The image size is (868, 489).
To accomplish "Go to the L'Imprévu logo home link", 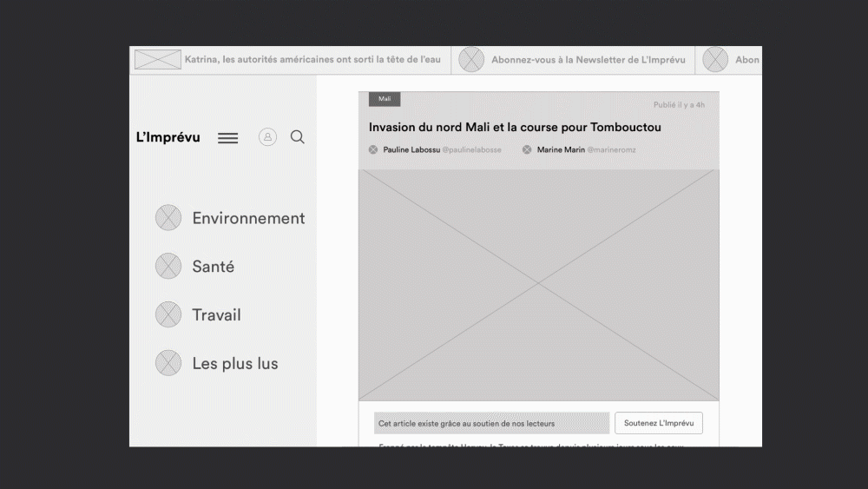I will 168,137.
